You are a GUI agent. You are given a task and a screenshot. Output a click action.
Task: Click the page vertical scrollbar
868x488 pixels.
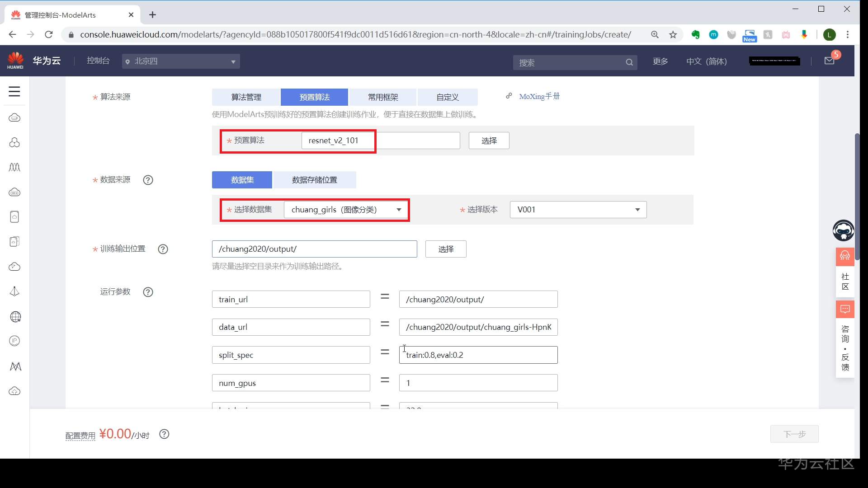(857, 197)
